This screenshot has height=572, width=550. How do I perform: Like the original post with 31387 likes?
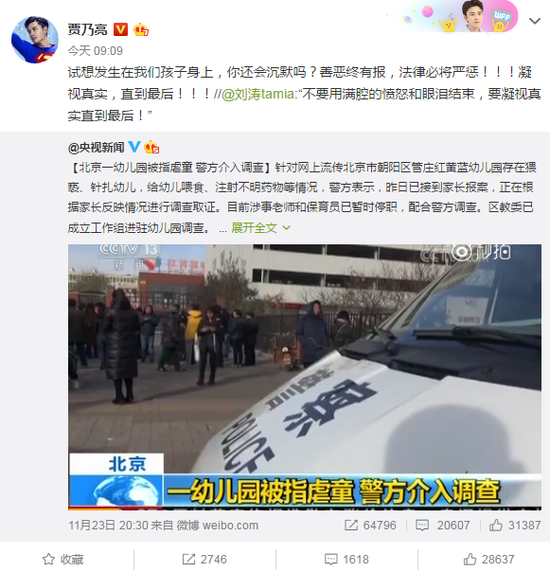click(515, 525)
